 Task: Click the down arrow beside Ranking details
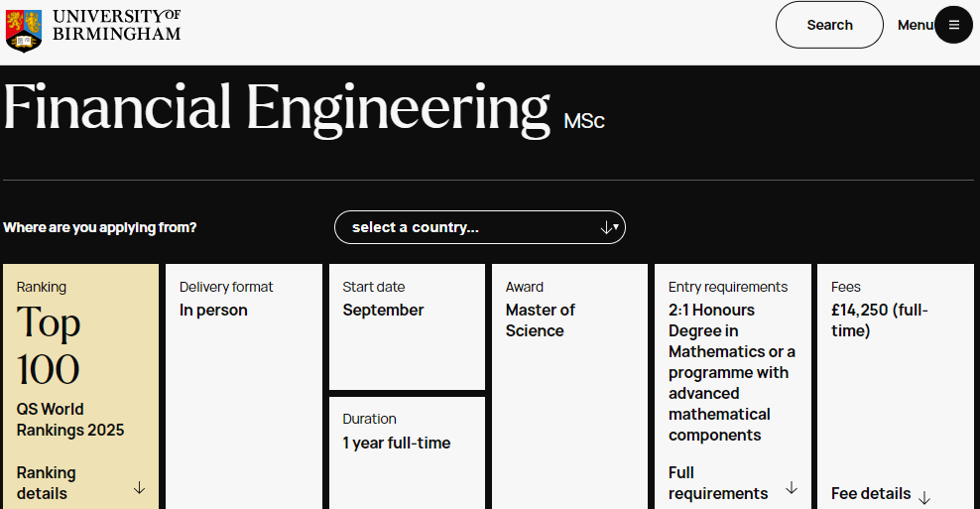139,487
